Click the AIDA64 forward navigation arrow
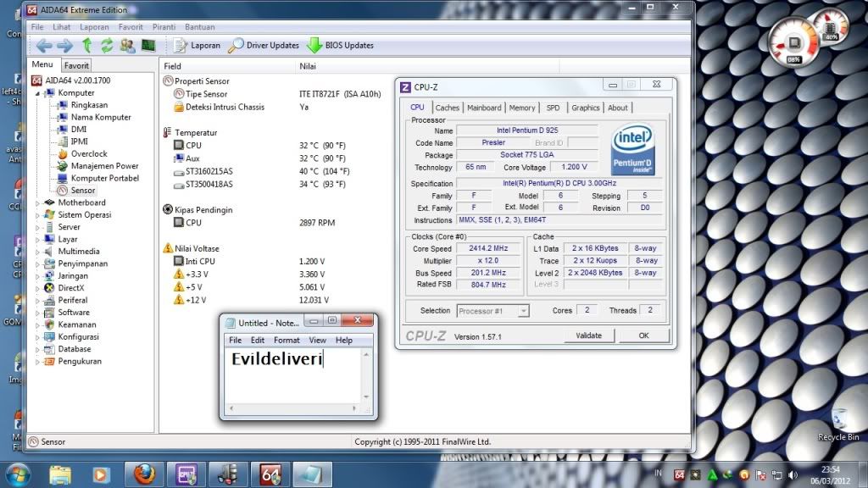Image resolution: width=868 pixels, height=488 pixels. pos(64,46)
